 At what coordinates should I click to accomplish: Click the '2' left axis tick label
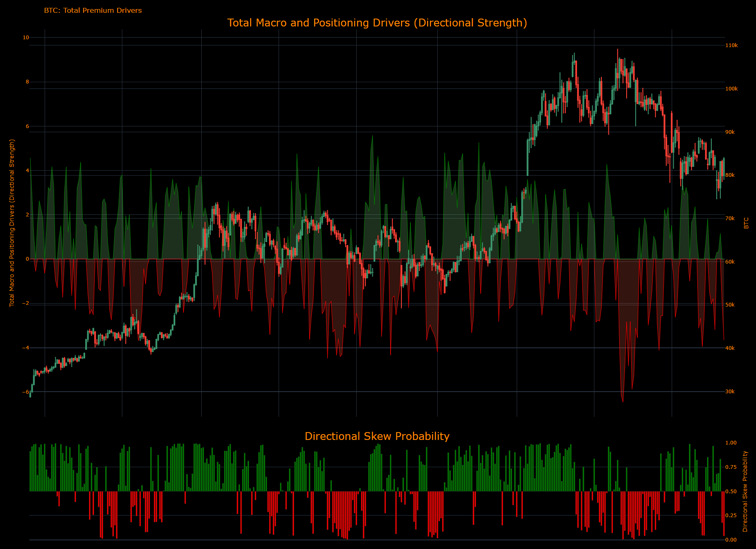[28, 215]
